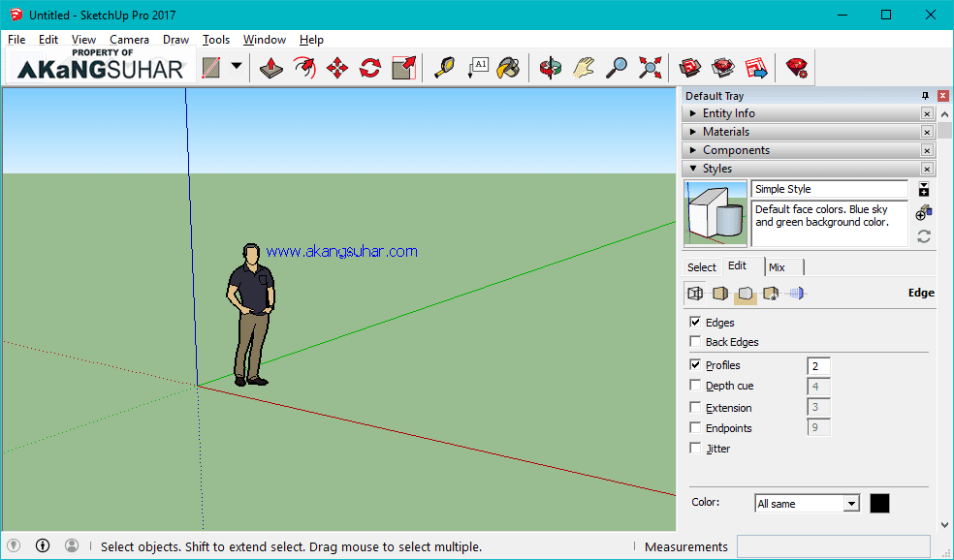Viewport: 954px width, 560px height.
Task: Enable the Depth cue checkbox
Action: point(695,385)
